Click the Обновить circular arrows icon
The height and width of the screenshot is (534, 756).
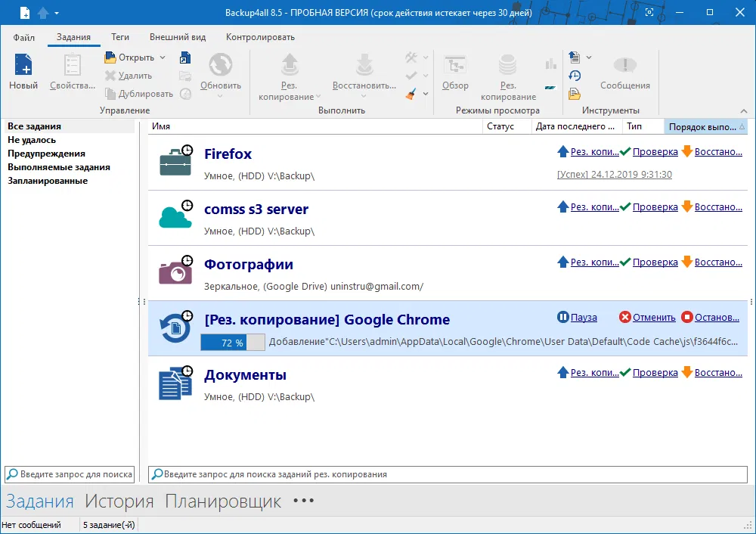(220, 64)
